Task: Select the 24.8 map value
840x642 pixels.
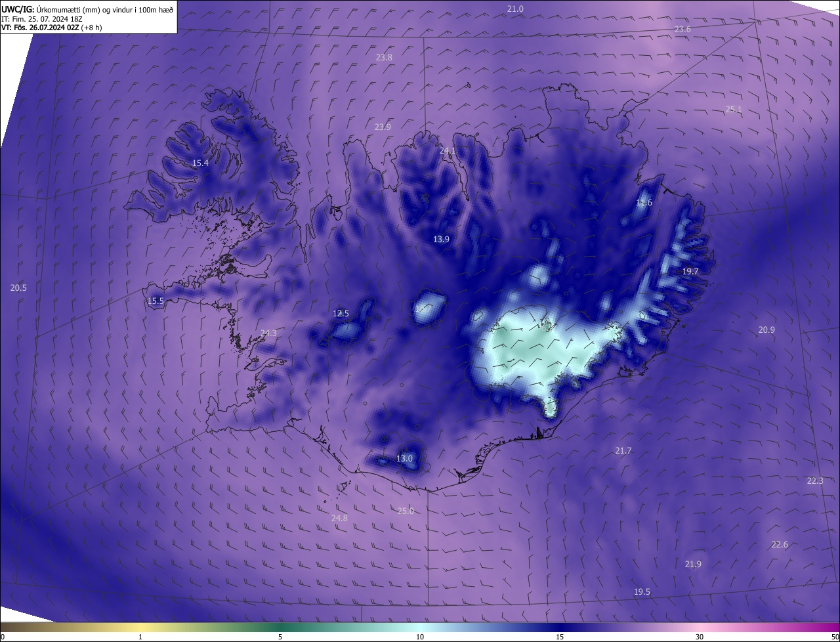Action: click(339, 519)
